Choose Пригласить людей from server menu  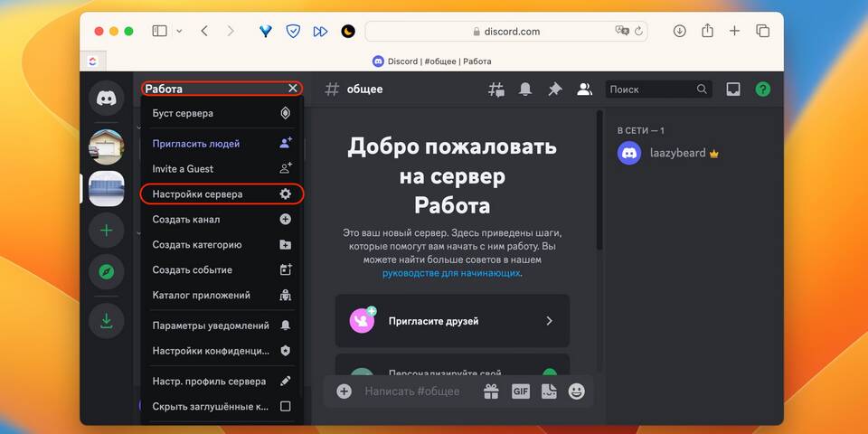point(222,144)
